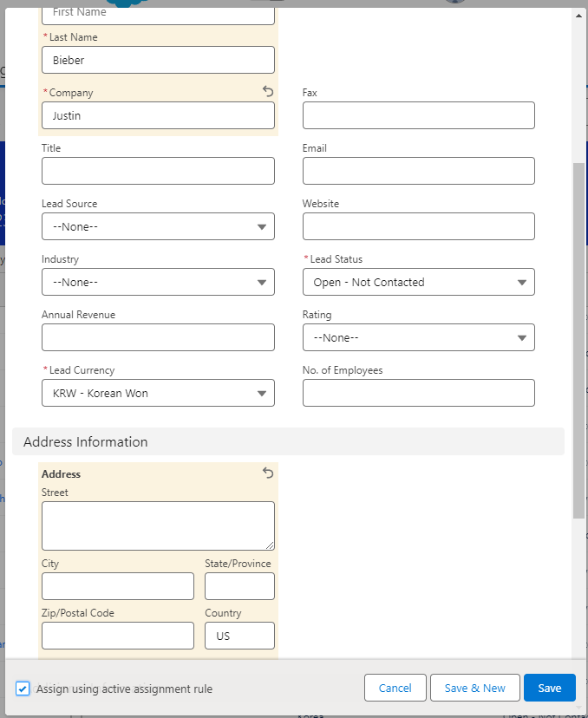The image size is (588, 718).
Task: Click the Address section undo arrow
Action: 268,473
